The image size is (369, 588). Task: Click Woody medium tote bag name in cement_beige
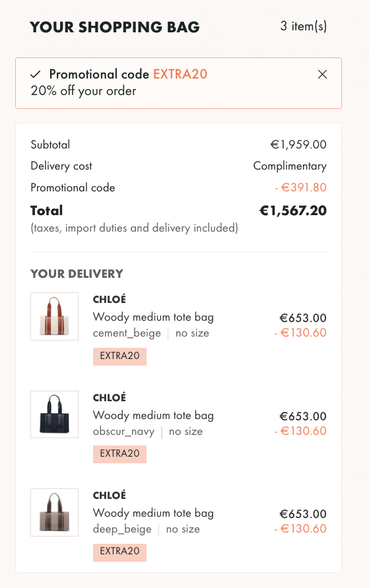coord(153,317)
